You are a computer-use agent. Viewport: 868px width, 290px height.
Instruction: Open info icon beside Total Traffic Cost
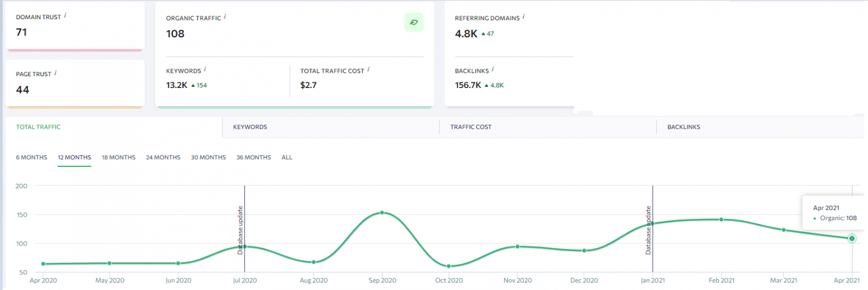(x=368, y=70)
